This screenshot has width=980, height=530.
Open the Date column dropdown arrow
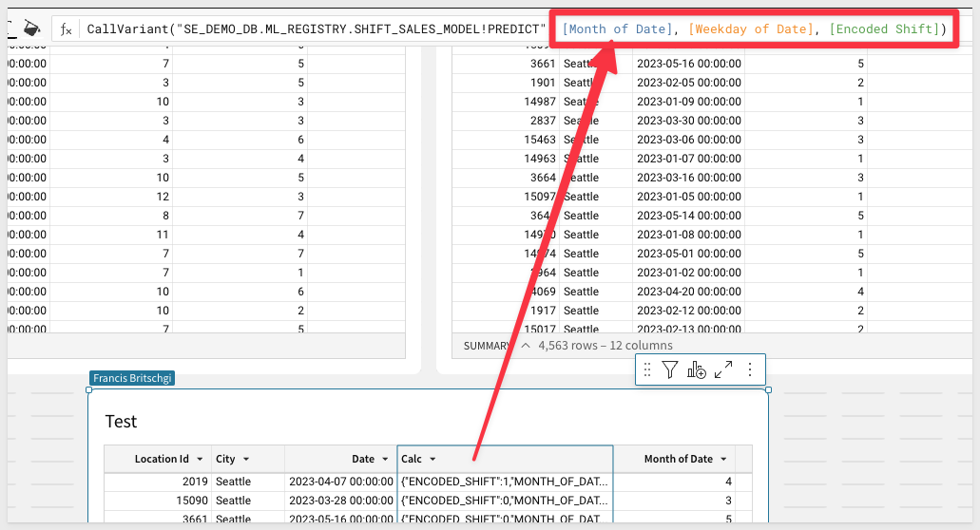[385, 459]
